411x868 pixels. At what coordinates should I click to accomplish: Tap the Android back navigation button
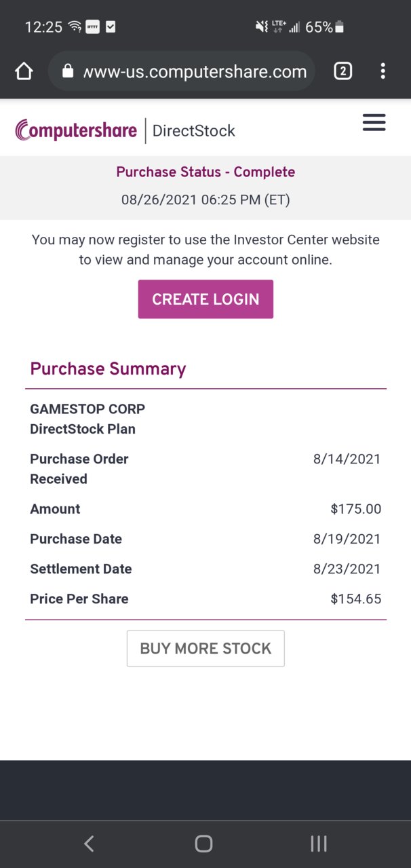[89, 844]
